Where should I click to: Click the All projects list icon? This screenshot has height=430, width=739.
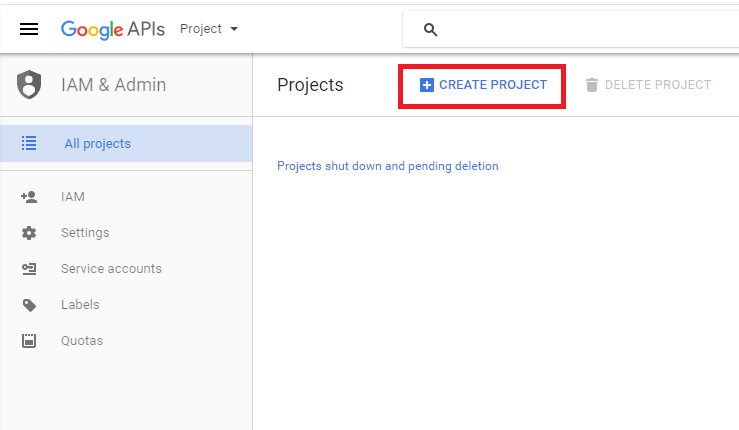[29, 143]
